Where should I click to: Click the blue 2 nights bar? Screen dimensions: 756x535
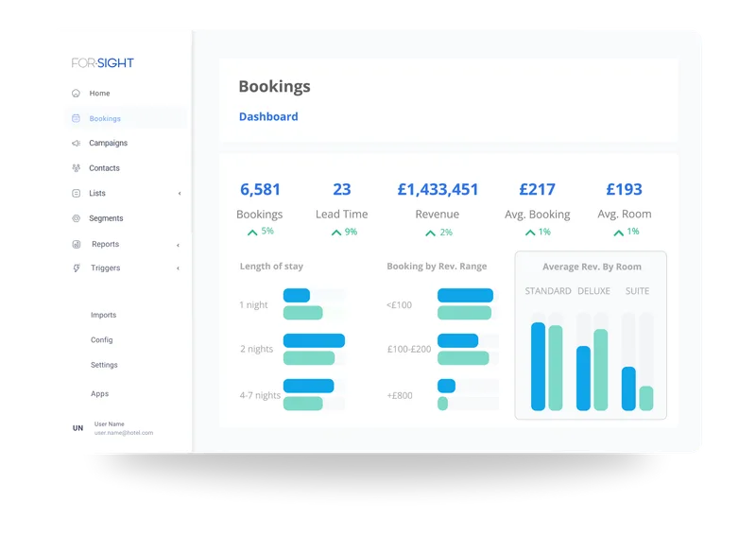315,340
